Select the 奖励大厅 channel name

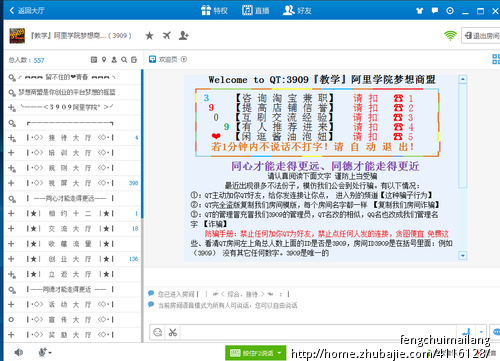coord(70,335)
